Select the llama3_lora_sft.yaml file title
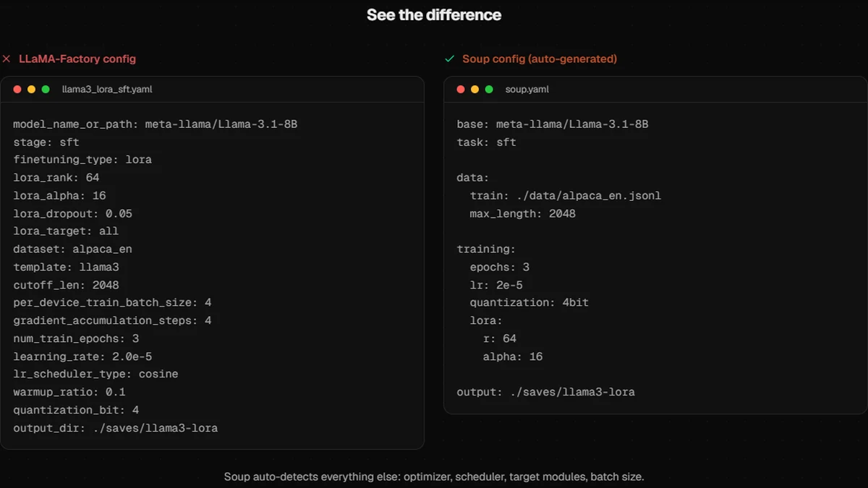868x488 pixels. coord(107,90)
